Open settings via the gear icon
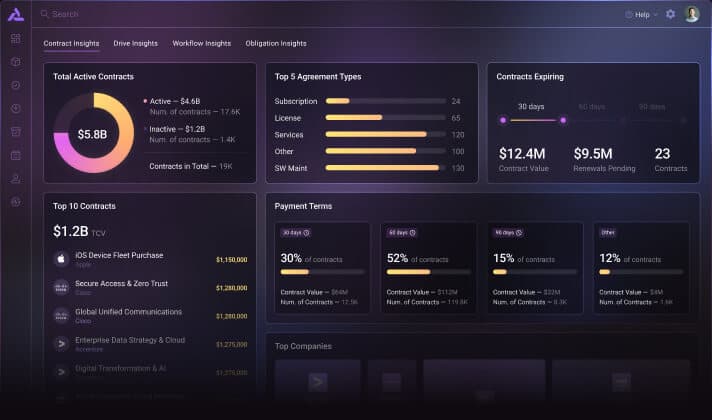Viewport: 712px width, 420px height. click(x=670, y=15)
